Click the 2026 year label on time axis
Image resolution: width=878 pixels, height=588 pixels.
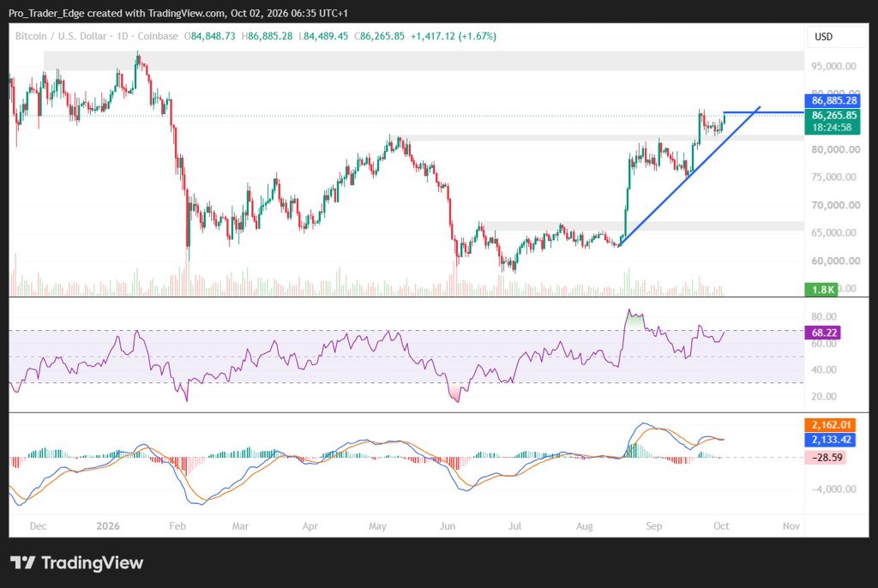point(107,525)
